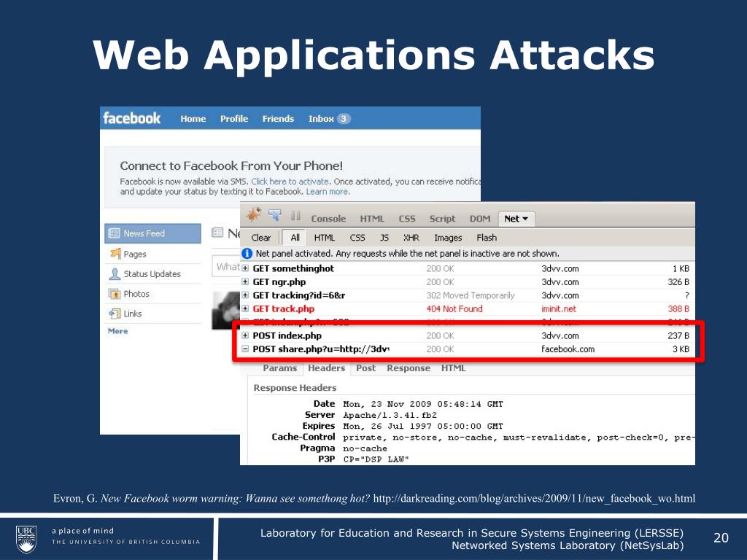Filter requests by Flash type

[487, 237]
